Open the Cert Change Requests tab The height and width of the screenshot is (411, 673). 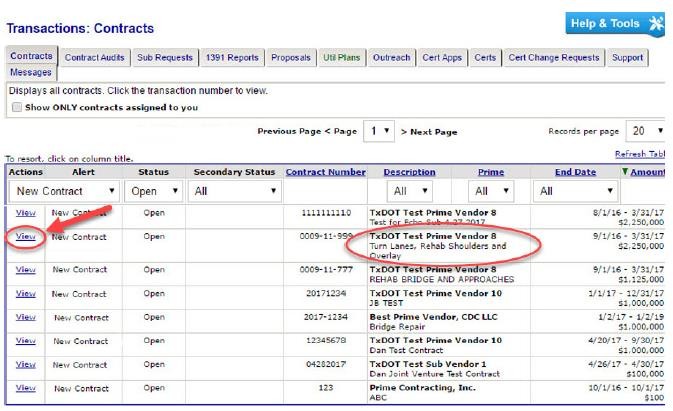coord(553,58)
